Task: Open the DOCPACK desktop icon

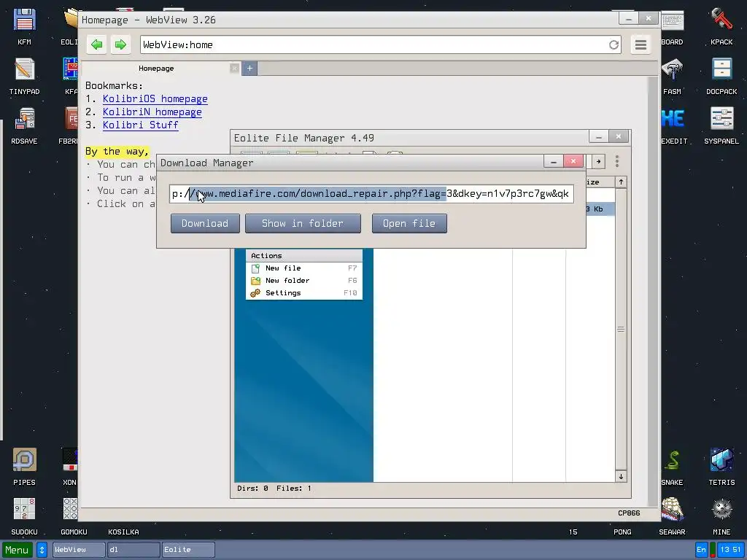Action: (721, 76)
